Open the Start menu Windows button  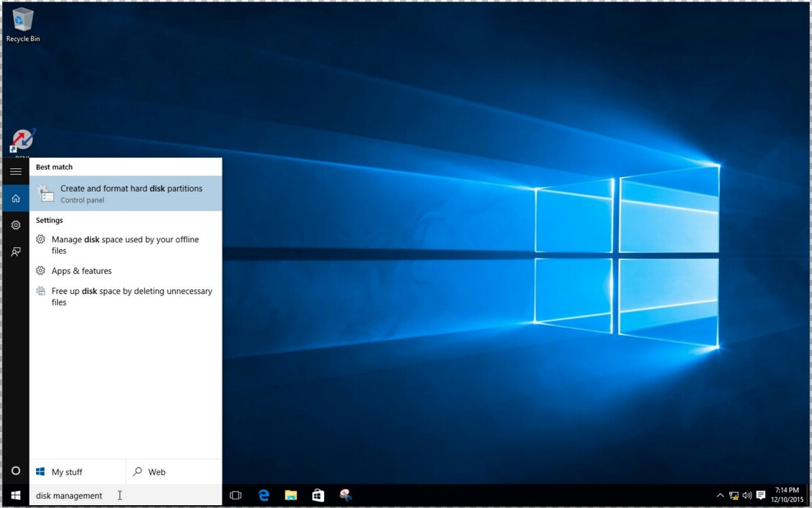coord(16,496)
